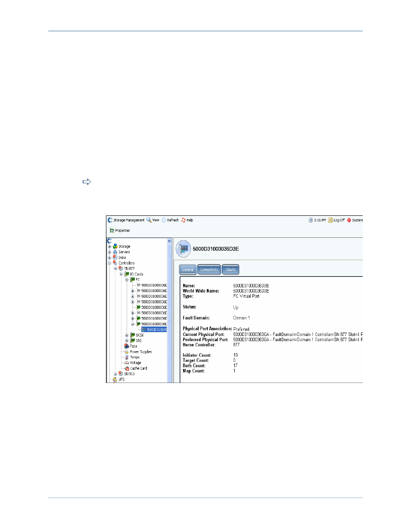Select the IO Cards node icon
The height and width of the screenshot is (532, 411).
point(127,274)
